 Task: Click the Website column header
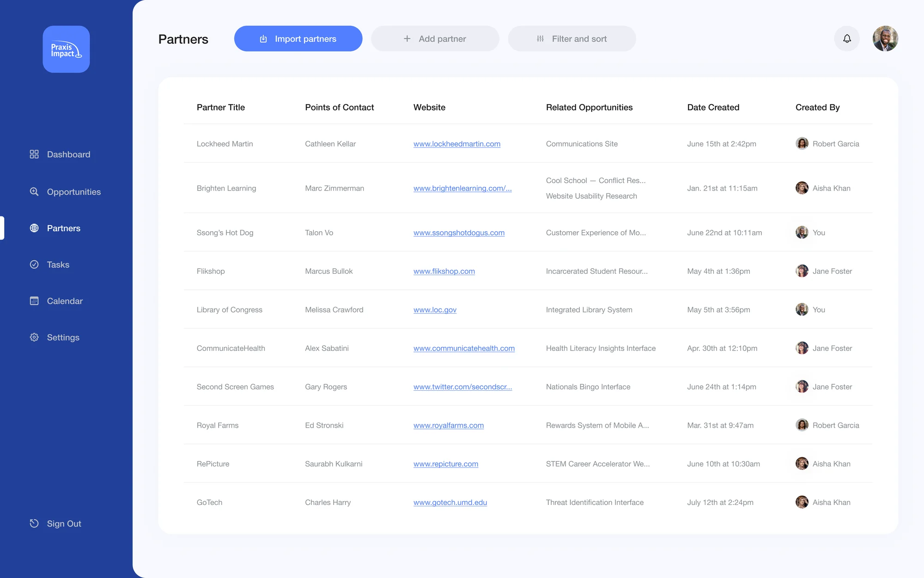tap(429, 107)
